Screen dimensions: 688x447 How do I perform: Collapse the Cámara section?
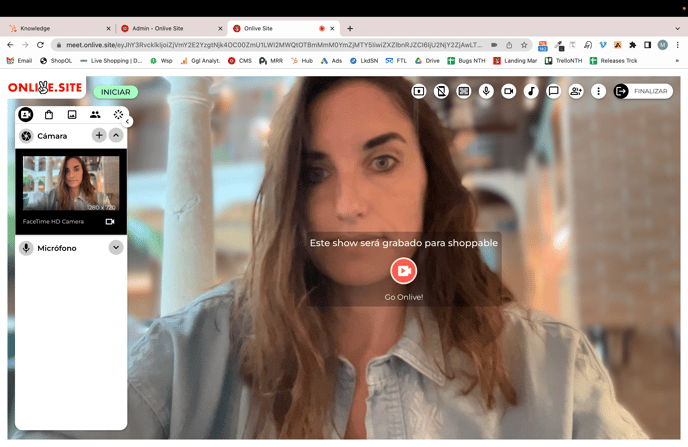(x=116, y=135)
